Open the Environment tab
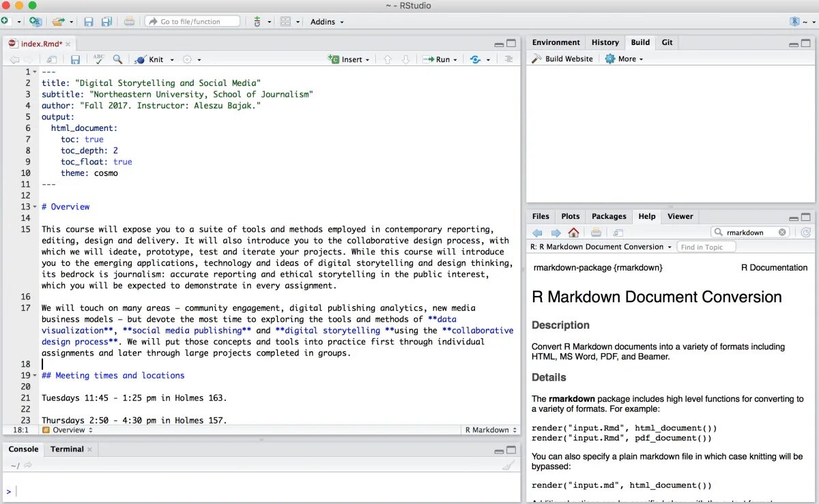 pyautogui.click(x=556, y=42)
